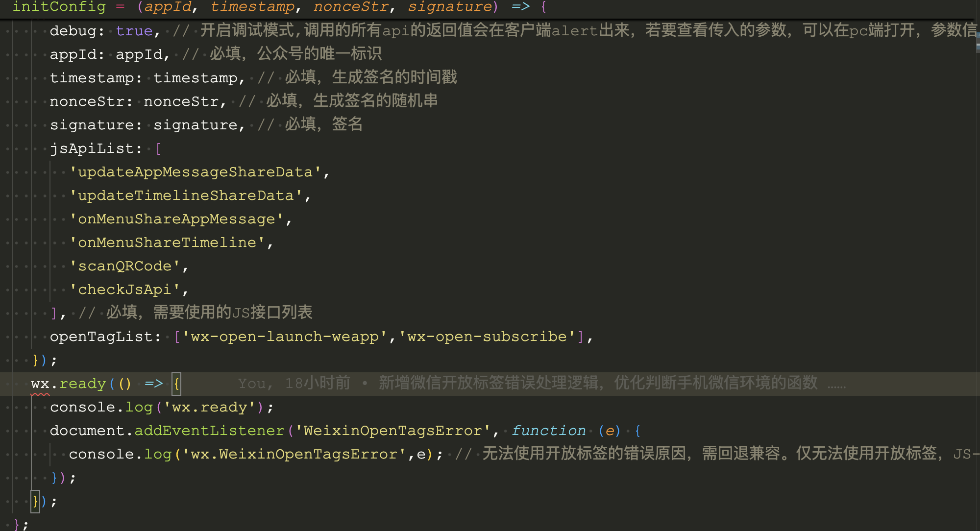Click the 'updateTimelineShareData' string
Viewport: 980px width, 531px height.
click(186, 196)
